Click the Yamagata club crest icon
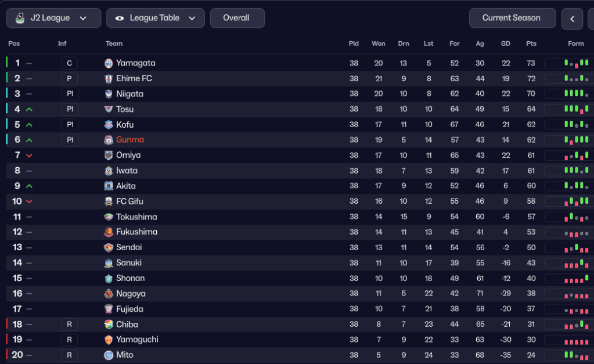Screen dimensions: 594x364 pos(109,63)
